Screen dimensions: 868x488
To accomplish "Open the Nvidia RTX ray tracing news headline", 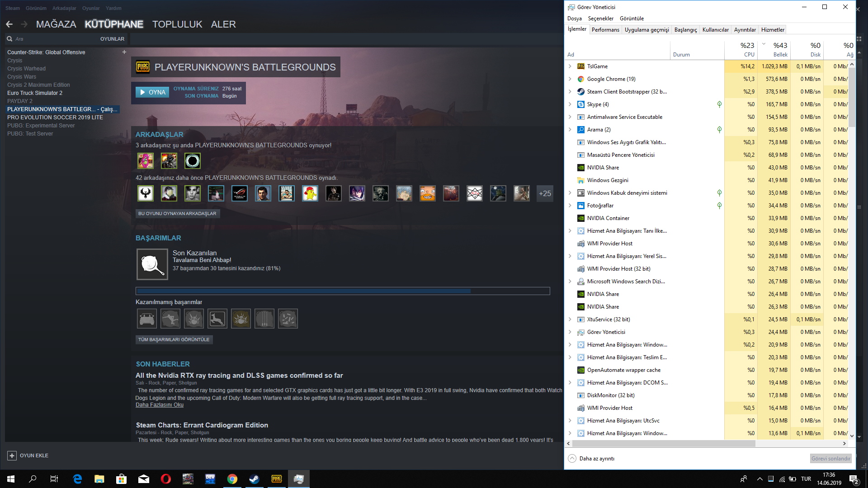I will [x=239, y=375].
